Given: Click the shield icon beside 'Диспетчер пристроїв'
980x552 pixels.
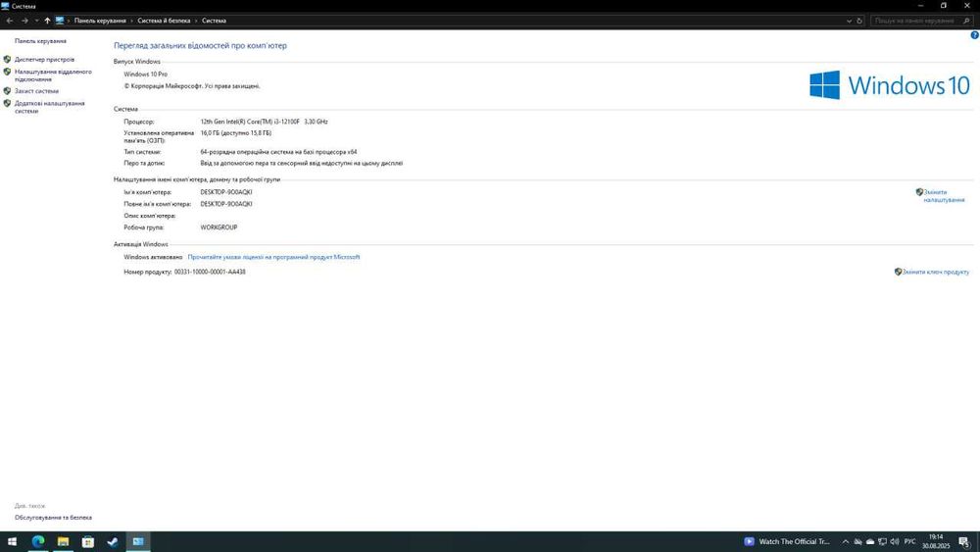Looking at the screenshot, I should [x=7, y=60].
